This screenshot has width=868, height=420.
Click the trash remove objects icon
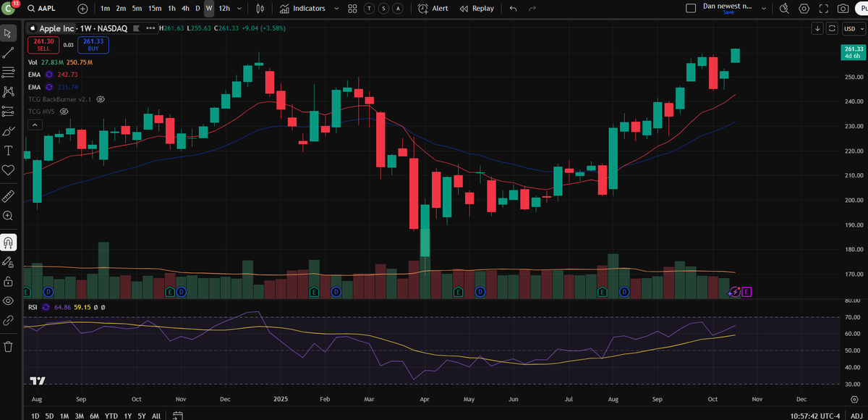coord(9,346)
